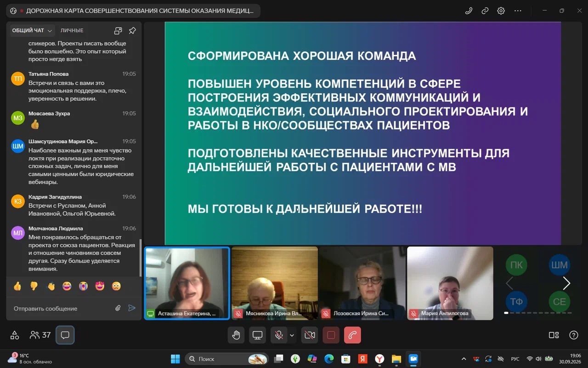Screen dimensions: 588x368
Task: Open the conference settings gear
Action: point(501,11)
